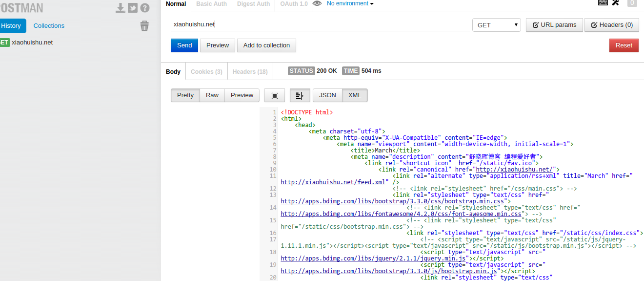Click the red Reset button
Screen dimensions: 644x281
tap(624, 45)
